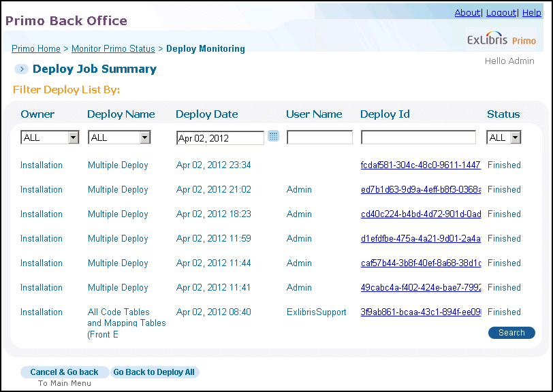553x392 pixels.
Task: Click the Primo Back Office title
Action: [x=66, y=21]
